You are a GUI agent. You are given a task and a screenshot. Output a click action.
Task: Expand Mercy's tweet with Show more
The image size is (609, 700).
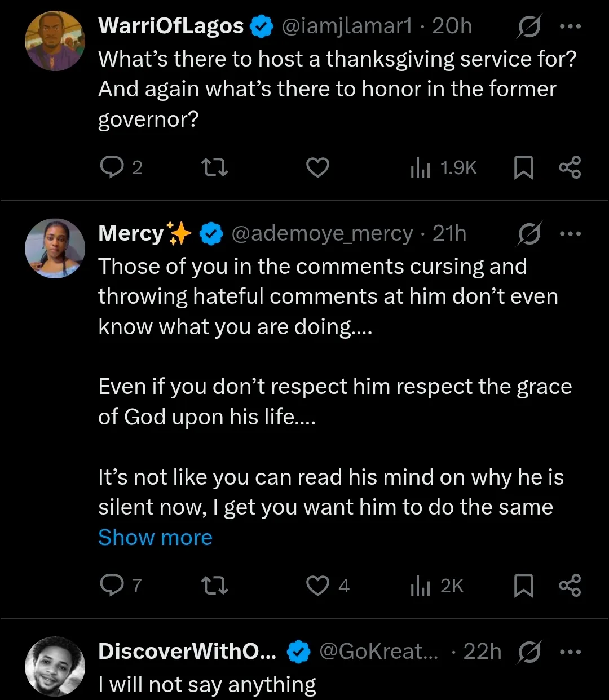[x=155, y=537]
